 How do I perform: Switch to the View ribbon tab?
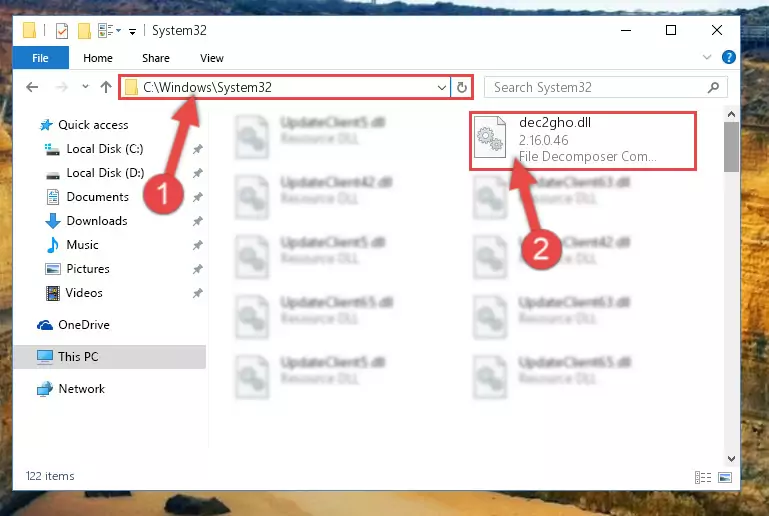[212, 58]
